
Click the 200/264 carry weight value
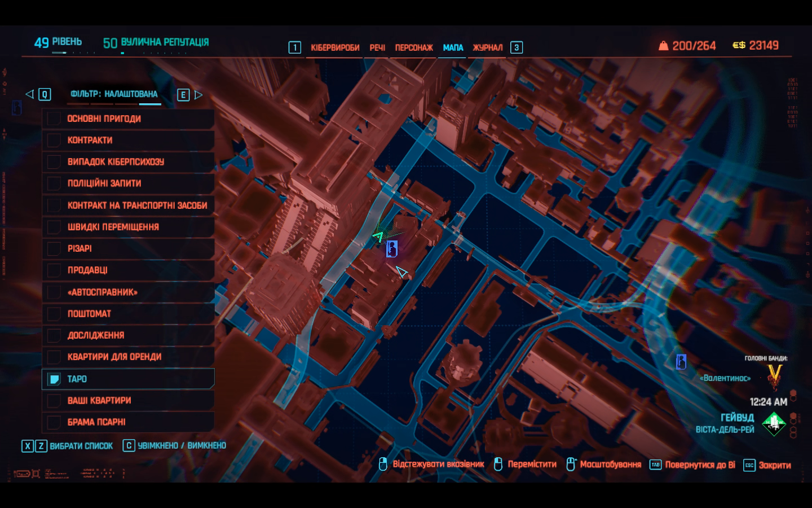point(694,46)
